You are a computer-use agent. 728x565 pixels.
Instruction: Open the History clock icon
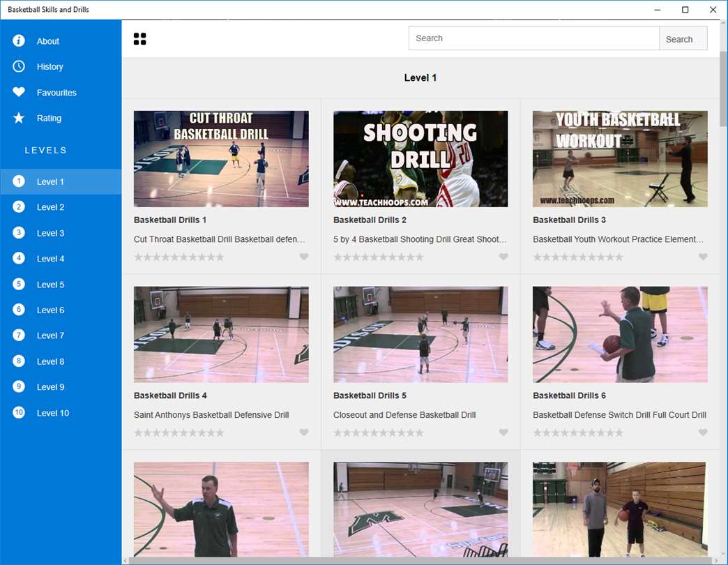pyautogui.click(x=19, y=66)
